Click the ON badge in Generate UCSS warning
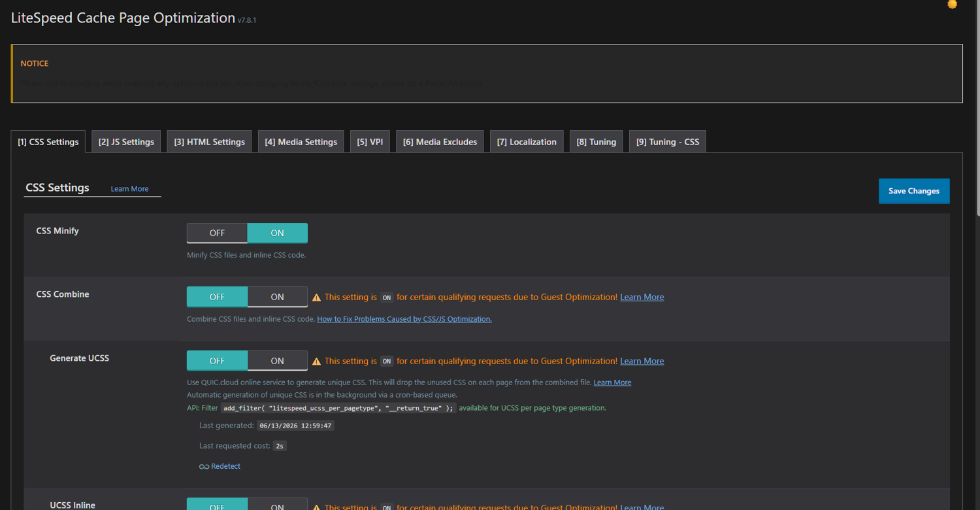Image resolution: width=980 pixels, height=510 pixels. click(387, 362)
